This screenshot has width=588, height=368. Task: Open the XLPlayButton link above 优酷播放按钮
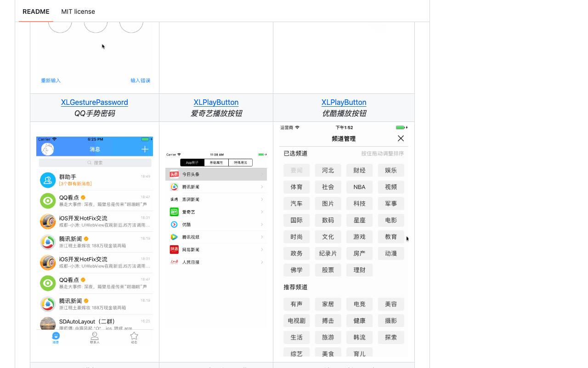(x=344, y=102)
